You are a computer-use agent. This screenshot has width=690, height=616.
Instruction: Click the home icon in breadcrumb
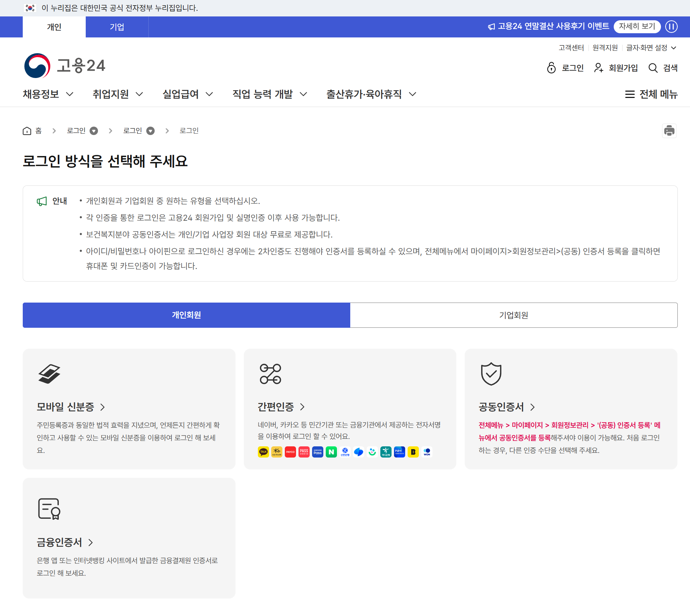(x=27, y=131)
